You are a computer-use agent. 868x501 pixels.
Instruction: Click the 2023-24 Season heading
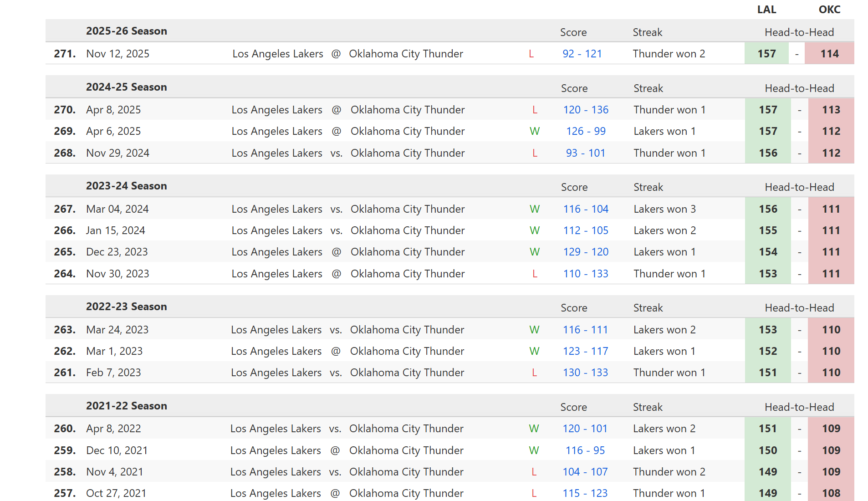coord(127,186)
